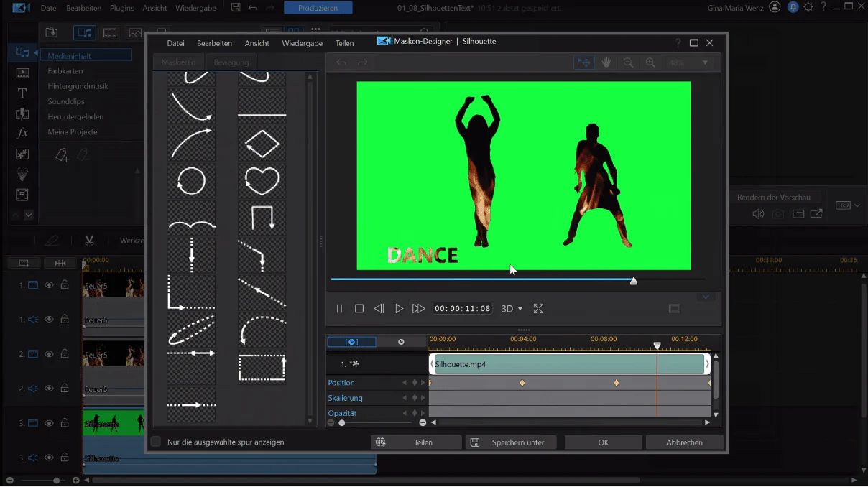Open the help question mark in mask designer

[678, 42]
